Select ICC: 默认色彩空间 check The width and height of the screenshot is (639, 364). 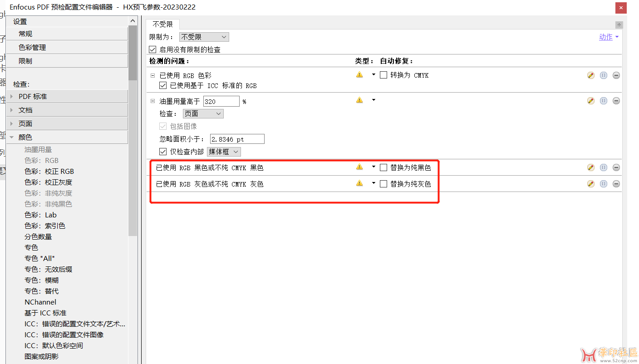pyautogui.click(x=54, y=346)
